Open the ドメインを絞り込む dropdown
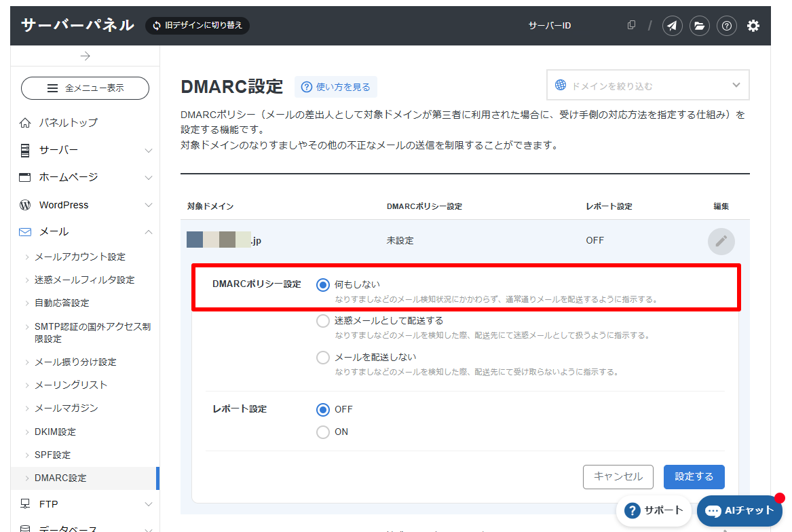 (x=647, y=85)
